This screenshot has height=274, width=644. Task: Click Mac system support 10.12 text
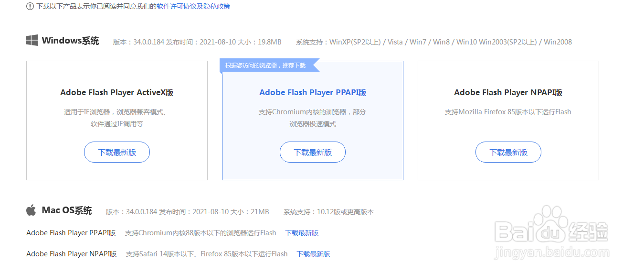[x=329, y=212]
